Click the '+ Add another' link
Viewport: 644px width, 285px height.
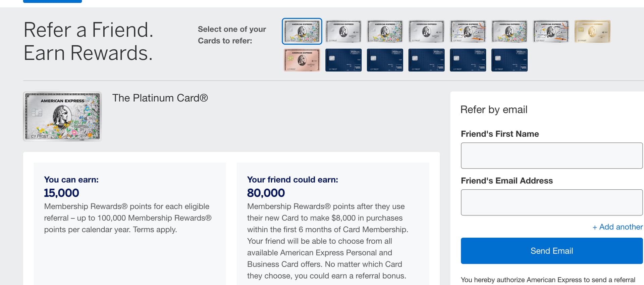click(618, 227)
